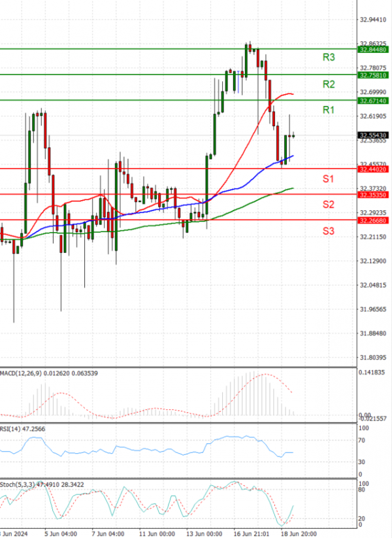Click the RSI scale value 70
392x538 pixels.
(361, 441)
